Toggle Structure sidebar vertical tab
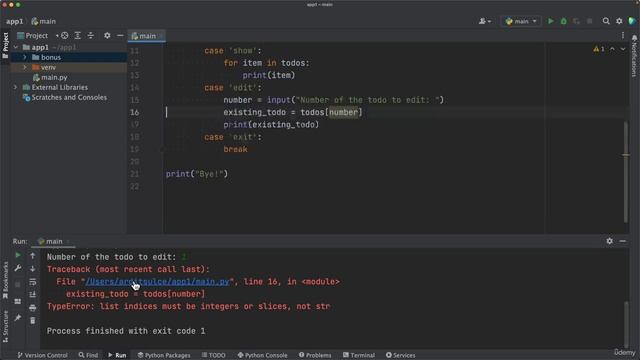This screenshot has width=640, height=360. click(5, 326)
